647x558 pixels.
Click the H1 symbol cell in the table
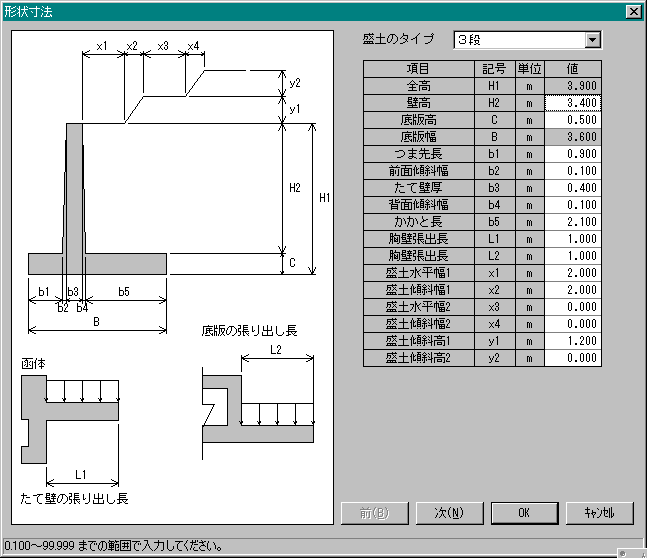495,86
